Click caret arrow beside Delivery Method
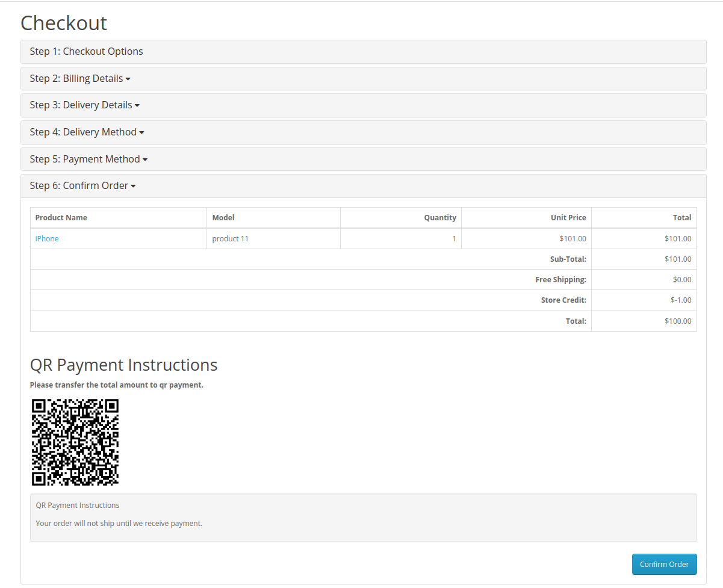 click(x=141, y=133)
